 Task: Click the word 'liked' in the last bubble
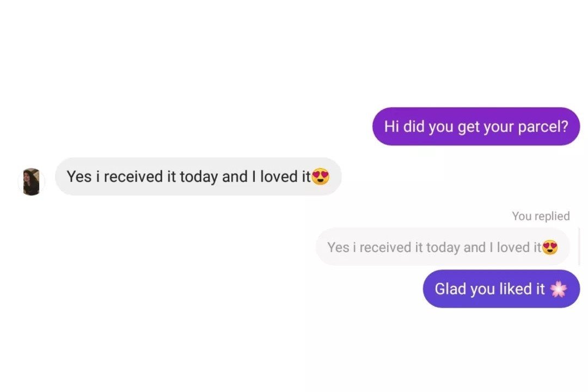[514, 289]
